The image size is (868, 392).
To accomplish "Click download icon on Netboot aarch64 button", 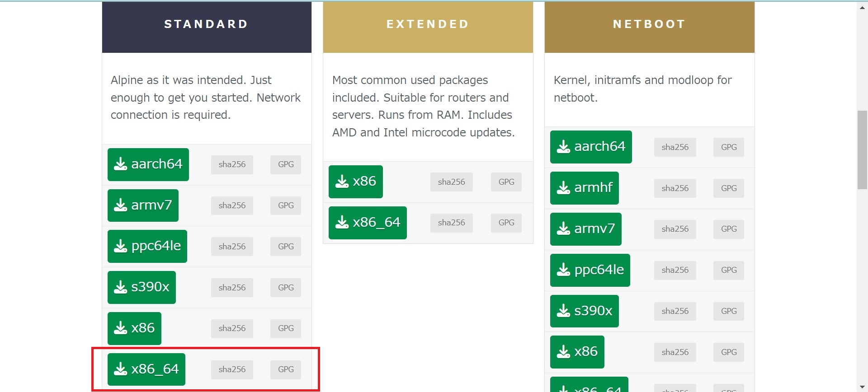I will tap(563, 147).
